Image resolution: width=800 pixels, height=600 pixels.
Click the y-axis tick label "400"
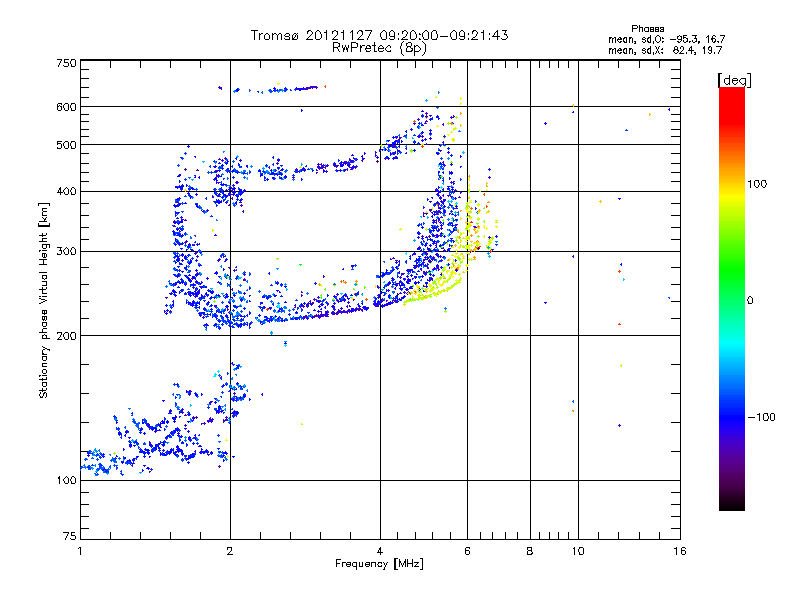pos(66,192)
